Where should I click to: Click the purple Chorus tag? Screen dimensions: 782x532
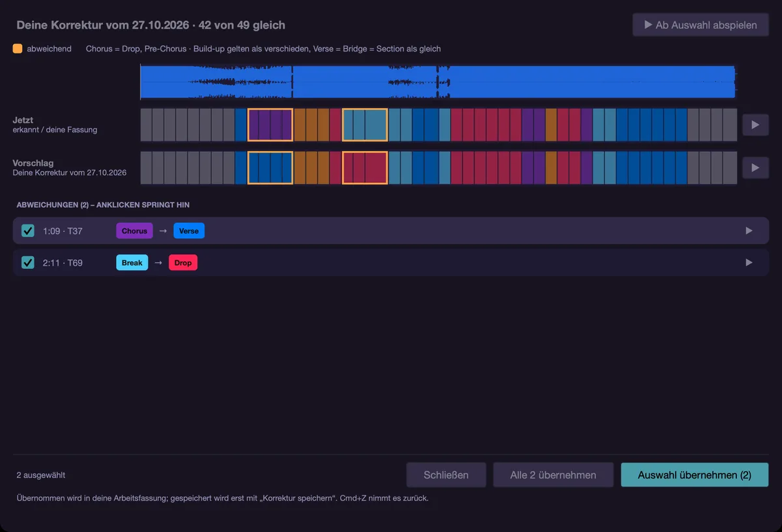(134, 231)
